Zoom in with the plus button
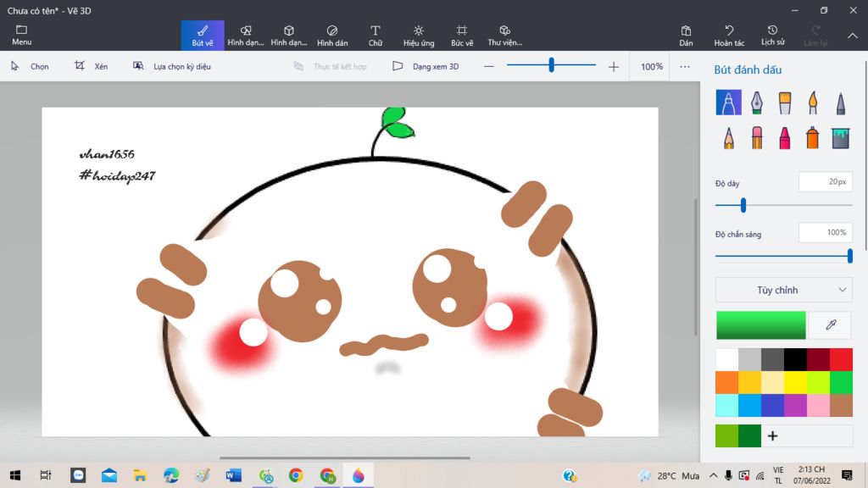Image resolution: width=868 pixels, height=488 pixels. [614, 66]
